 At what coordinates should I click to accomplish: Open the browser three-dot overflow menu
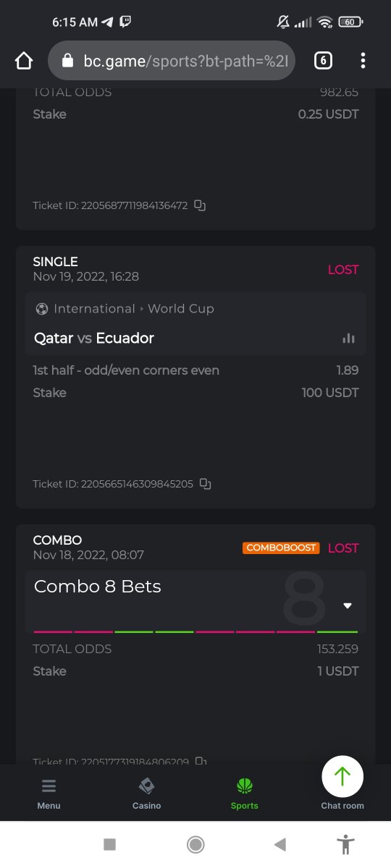pyautogui.click(x=363, y=61)
